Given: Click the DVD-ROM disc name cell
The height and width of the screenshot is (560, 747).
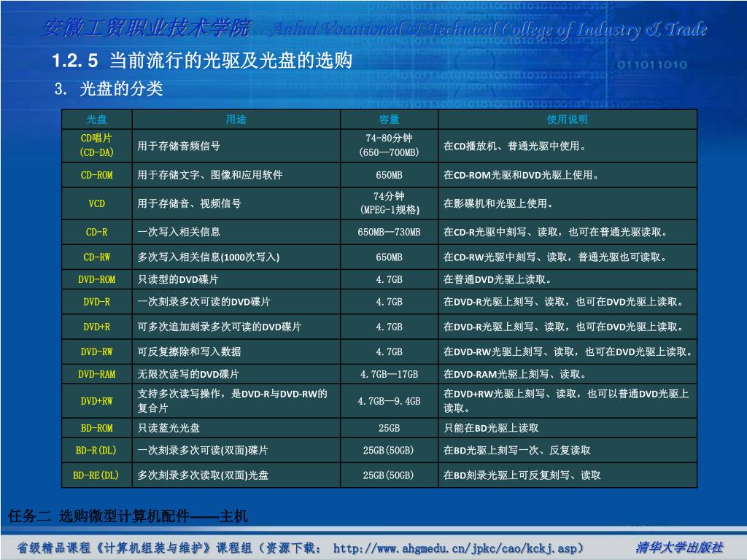Looking at the screenshot, I should pyautogui.click(x=97, y=279).
